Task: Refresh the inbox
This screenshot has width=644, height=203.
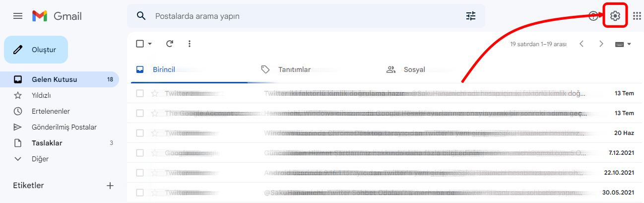Action: click(170, 44)
